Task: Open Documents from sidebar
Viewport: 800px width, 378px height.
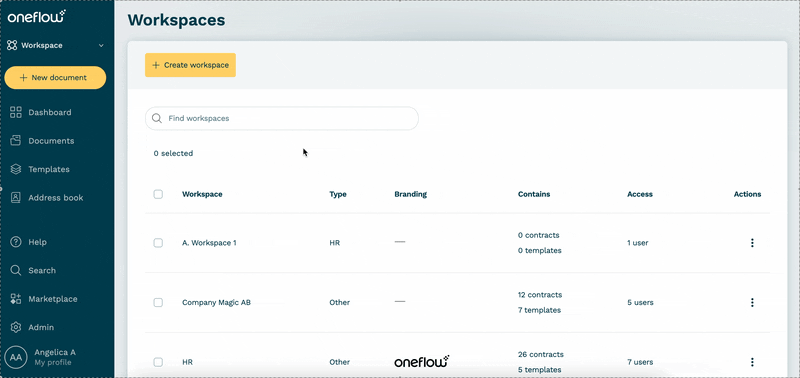Action: 51,141
